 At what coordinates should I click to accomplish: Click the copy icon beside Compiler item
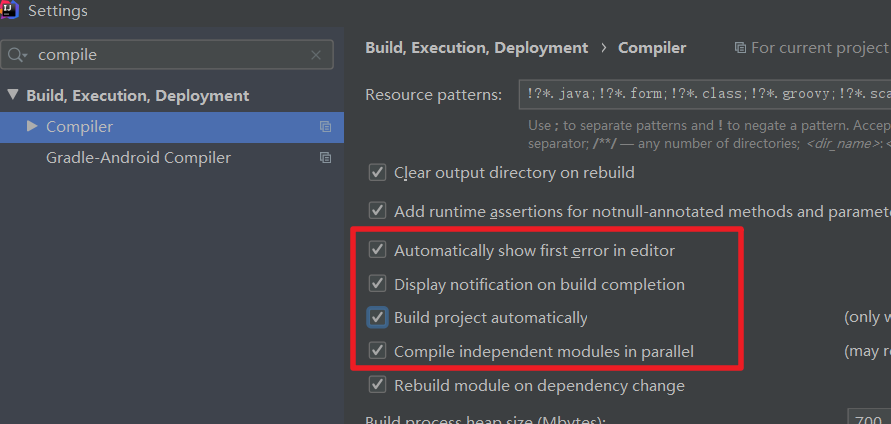click(x=325, y=127)
